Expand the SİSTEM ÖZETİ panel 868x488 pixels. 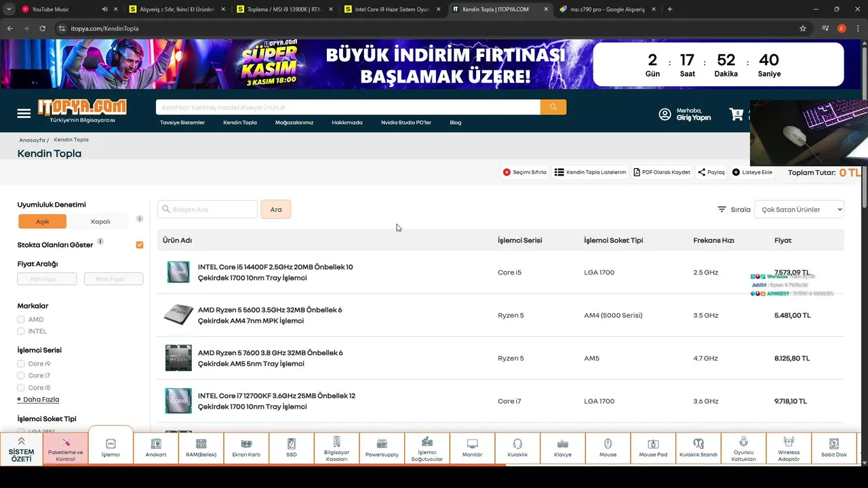[x=21, y=449]
